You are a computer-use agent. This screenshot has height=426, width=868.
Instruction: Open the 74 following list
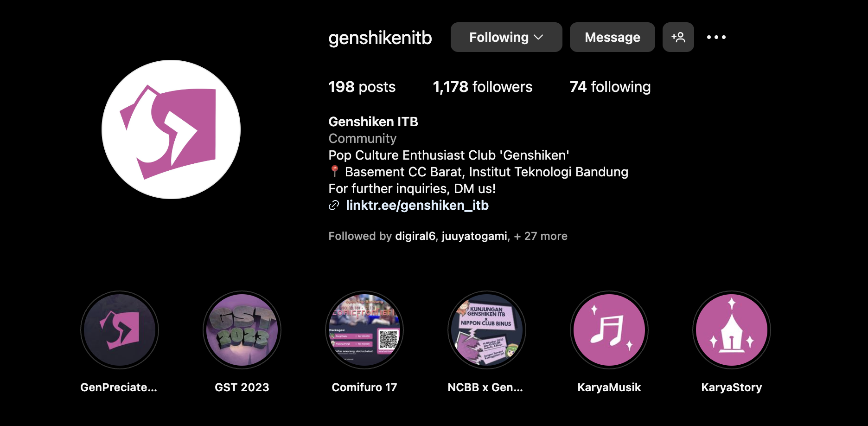[x=610, y=87]
